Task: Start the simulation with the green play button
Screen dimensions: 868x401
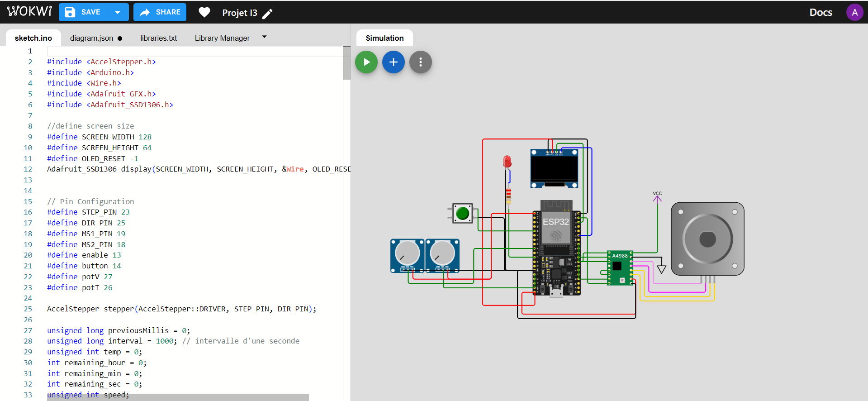Action: [366, 62]
